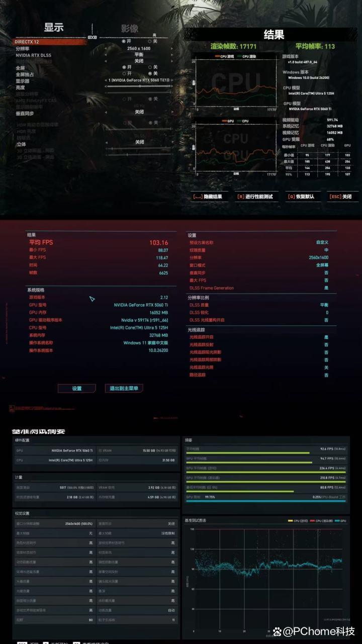Select the 立体 setting label

tap(21, 143)
